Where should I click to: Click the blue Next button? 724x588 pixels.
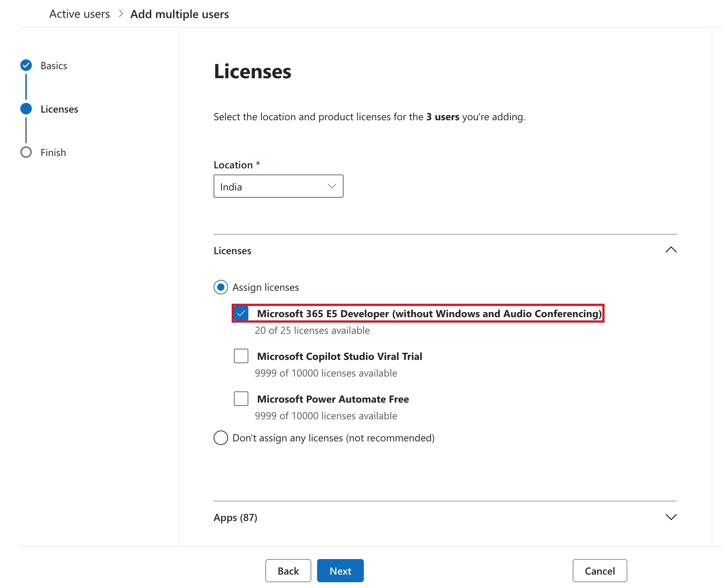coord(340,571)
